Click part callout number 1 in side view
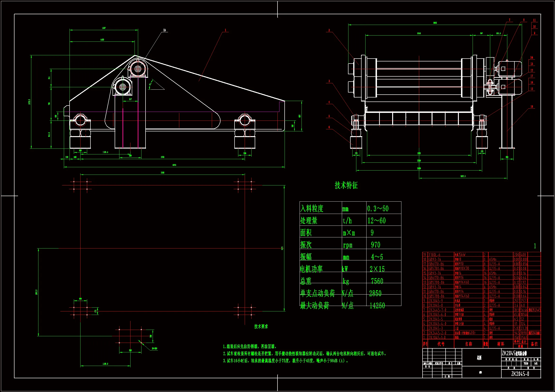555x392 pixels. (226, 30)
